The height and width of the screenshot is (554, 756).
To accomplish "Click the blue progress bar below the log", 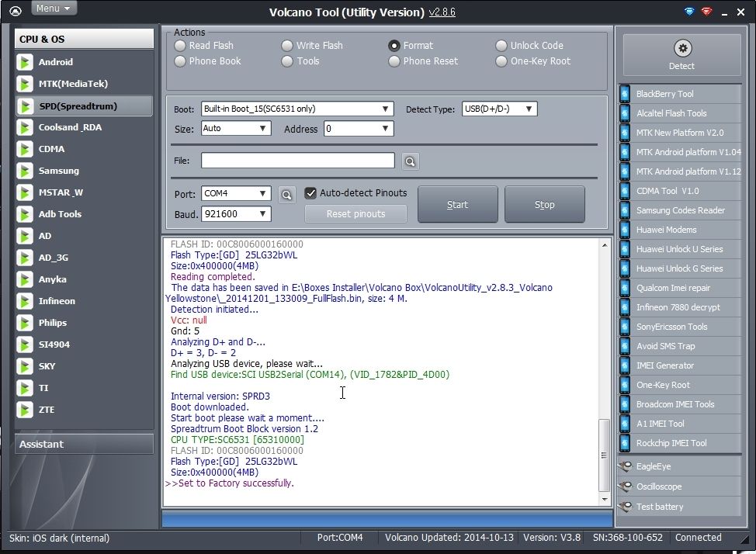I will [x=387, y=519].
